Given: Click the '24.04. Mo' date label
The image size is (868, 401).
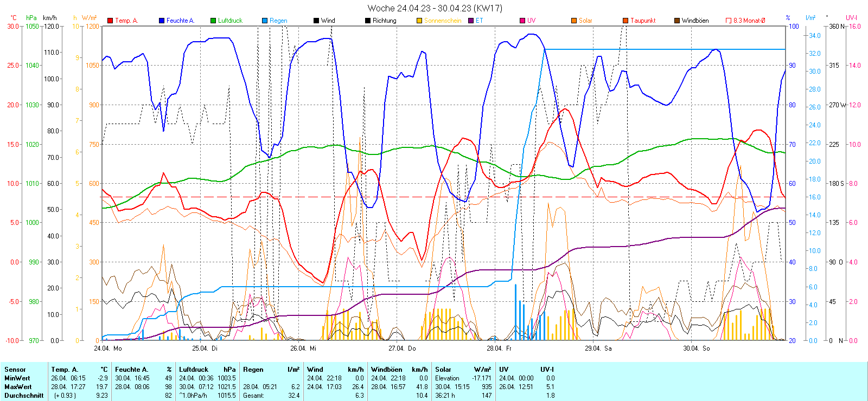Looking at the screenshot, I should pyautogui.click(x=108, y=348).
